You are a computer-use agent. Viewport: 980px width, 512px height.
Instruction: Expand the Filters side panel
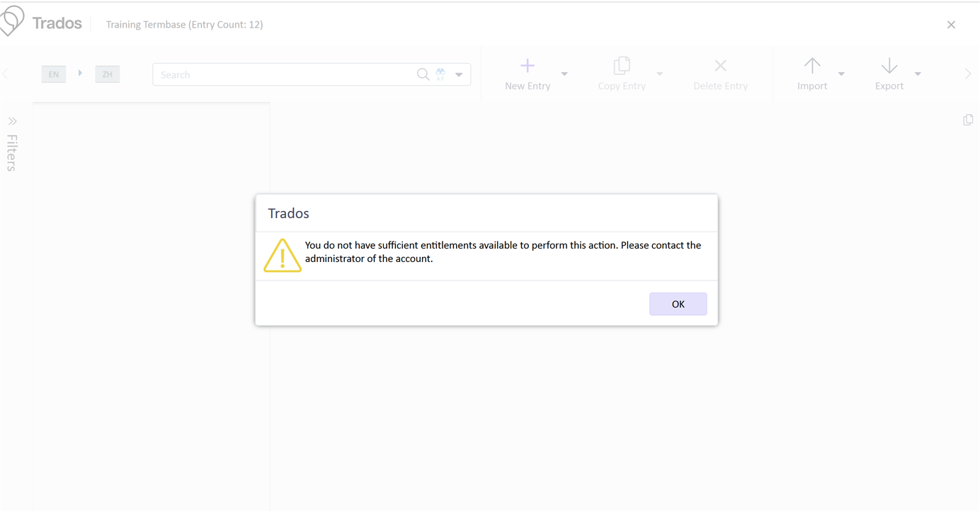[x=12, y=120]
